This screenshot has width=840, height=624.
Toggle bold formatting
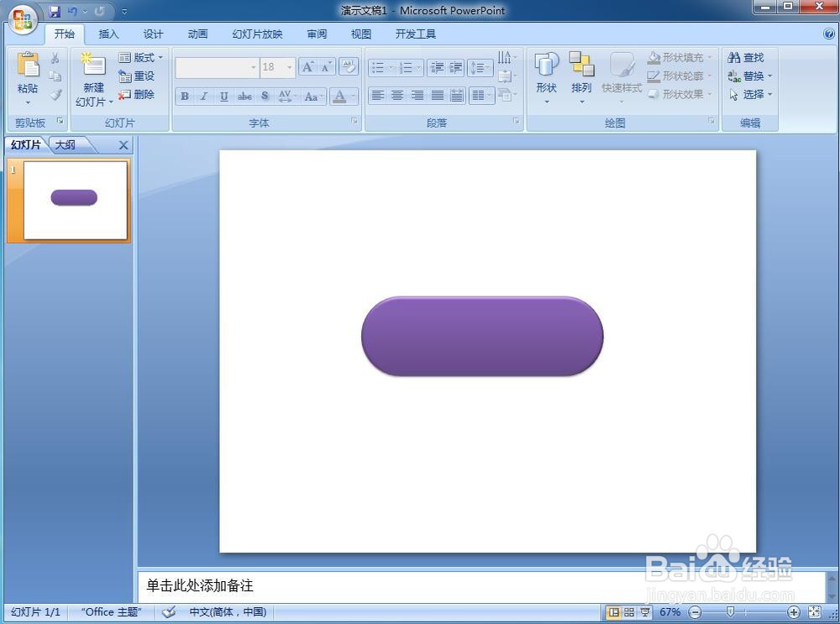click(184, 96)
